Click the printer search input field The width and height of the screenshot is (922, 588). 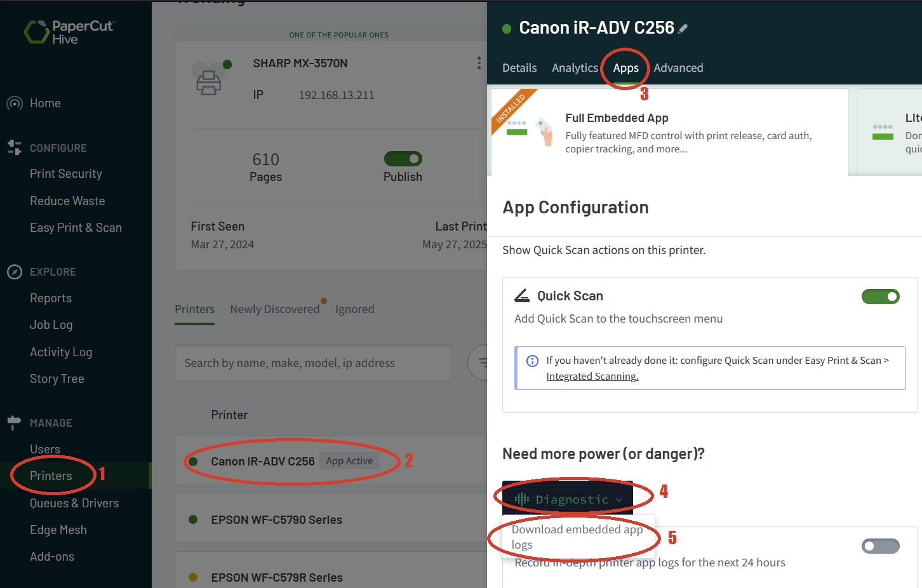point(313,363)
